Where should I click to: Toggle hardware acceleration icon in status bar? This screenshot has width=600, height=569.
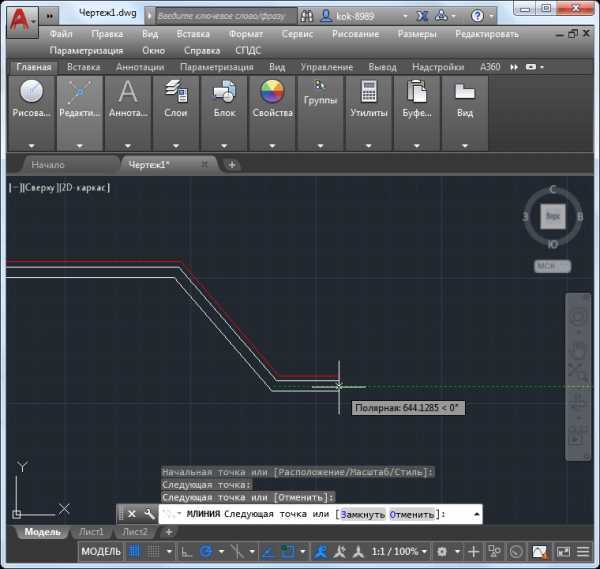point(516,551)
